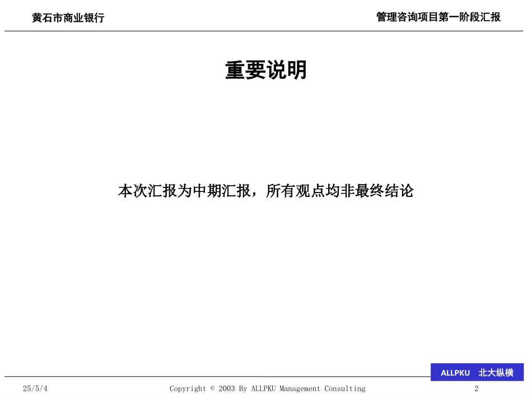
Task: Click the ALLPKU 北大纵横 logo badge
Action: (477, 372)
